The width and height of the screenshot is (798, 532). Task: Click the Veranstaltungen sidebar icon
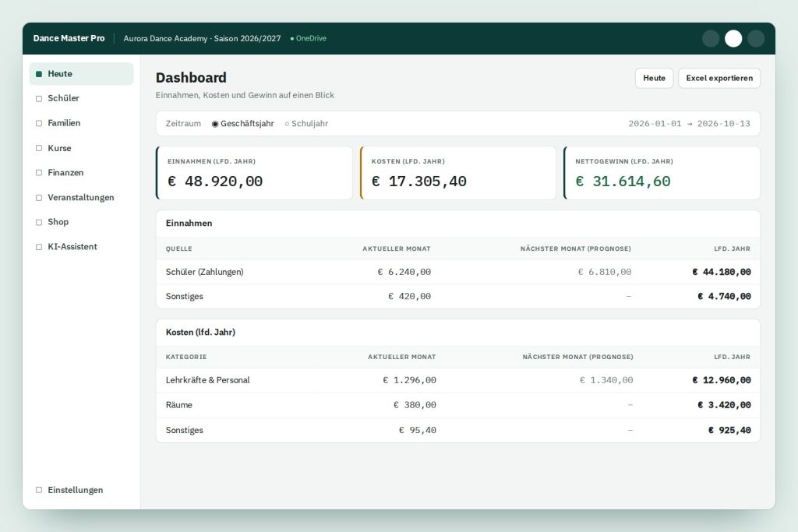39,198
